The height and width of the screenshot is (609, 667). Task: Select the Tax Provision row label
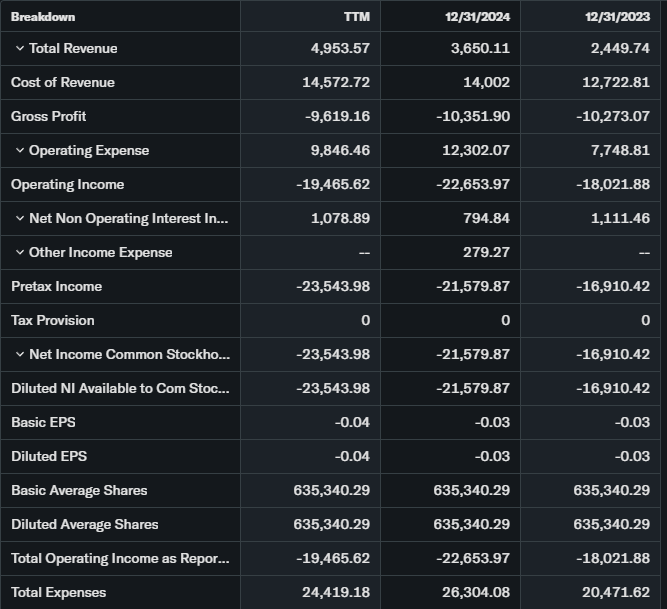pyautogui.click(x=52, y=321)
